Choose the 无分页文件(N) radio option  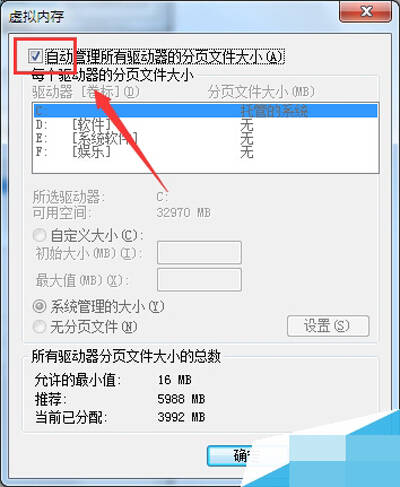pos(39,326)
